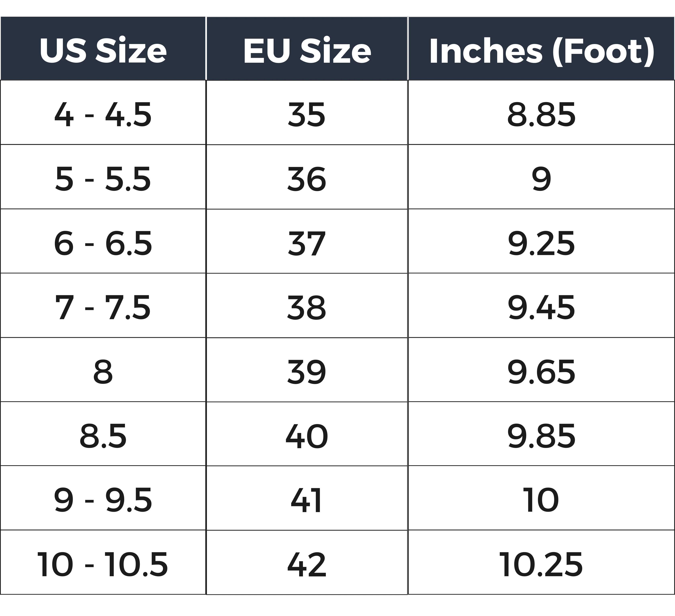Select the US size 5 - 5.5 cell
Viewport: 675px width, 616px height.
point(103,179)
